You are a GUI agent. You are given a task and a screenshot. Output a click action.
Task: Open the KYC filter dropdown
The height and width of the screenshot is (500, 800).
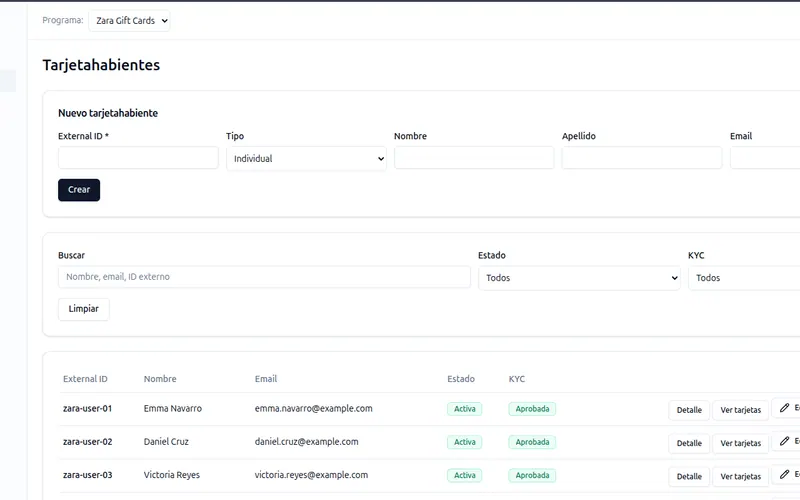point(744,278)
